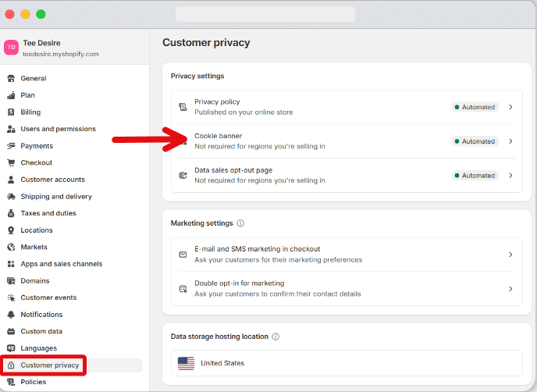Click the Shipping and delivery truck icon
The width and height of the screenshot is (537, 392).
[x=11, y=197]
